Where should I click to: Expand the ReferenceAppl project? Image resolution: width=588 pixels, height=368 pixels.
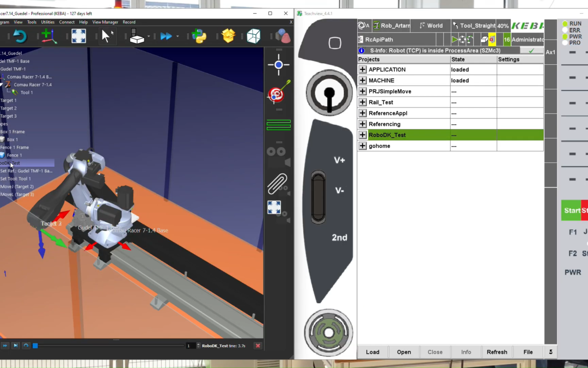pyautogui.click(x=362, y=113)
